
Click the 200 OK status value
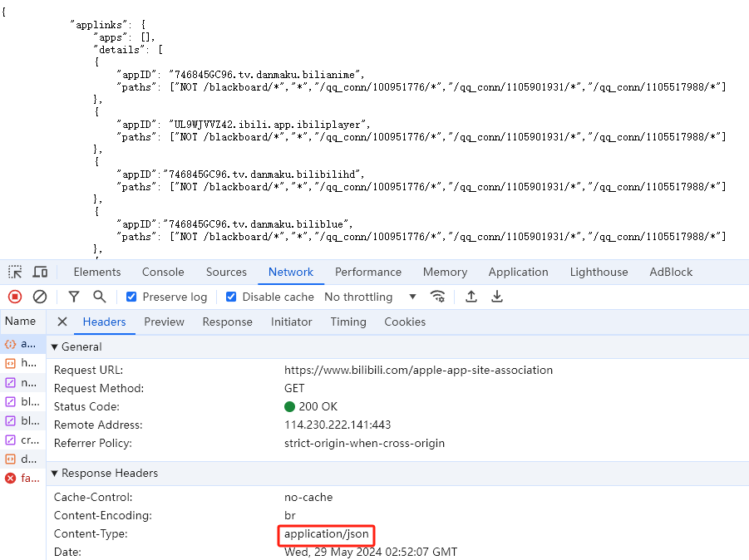311,407
